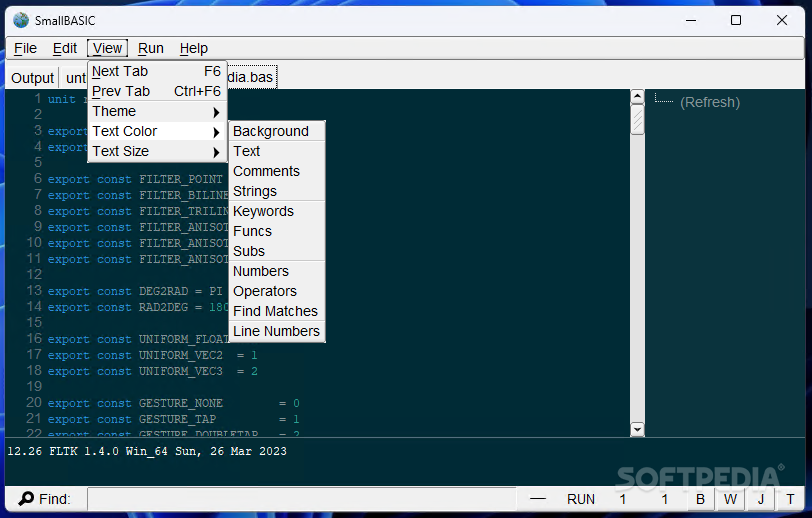Click the scrollbar up arrow
The image size is (812, 518).
[x=637, y=96]
